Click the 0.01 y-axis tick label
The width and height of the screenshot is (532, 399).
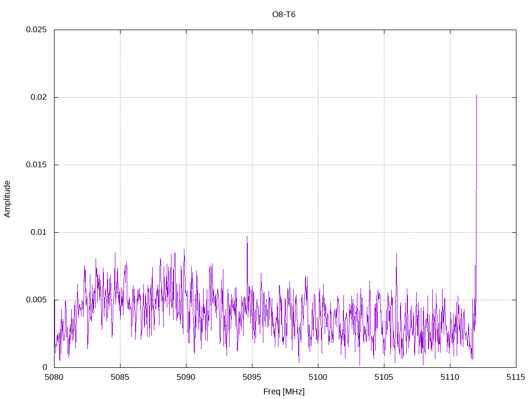point(38,232)
